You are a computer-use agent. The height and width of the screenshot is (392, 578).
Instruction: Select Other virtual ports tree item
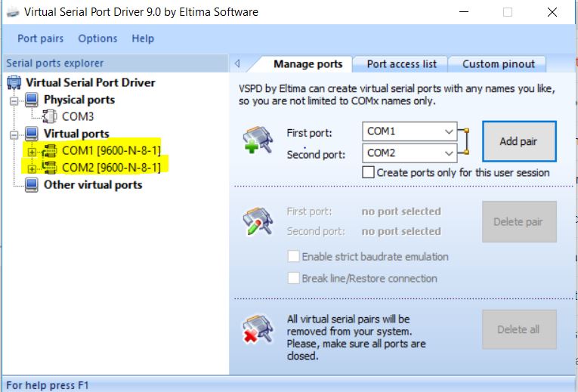(x=93, y=184)
